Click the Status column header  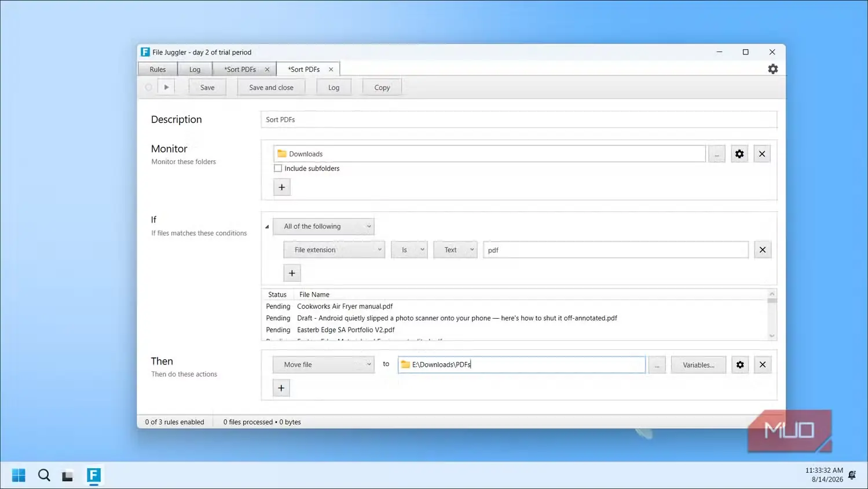pos(277,294)
